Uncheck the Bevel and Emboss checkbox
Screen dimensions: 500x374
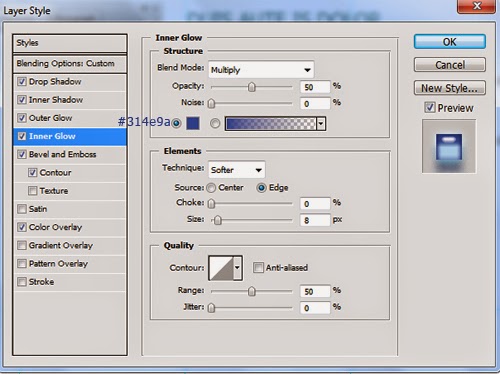point(22,154)
